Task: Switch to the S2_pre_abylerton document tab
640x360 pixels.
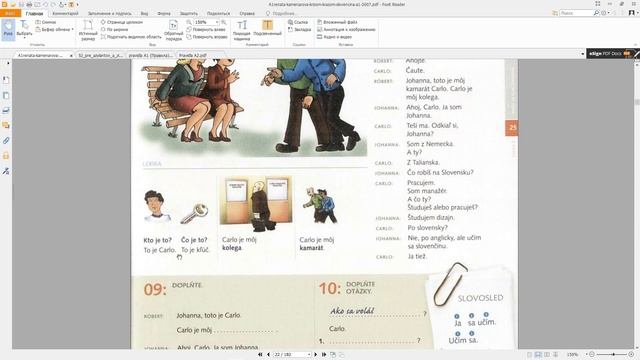Action: click(x=100, y=55)
